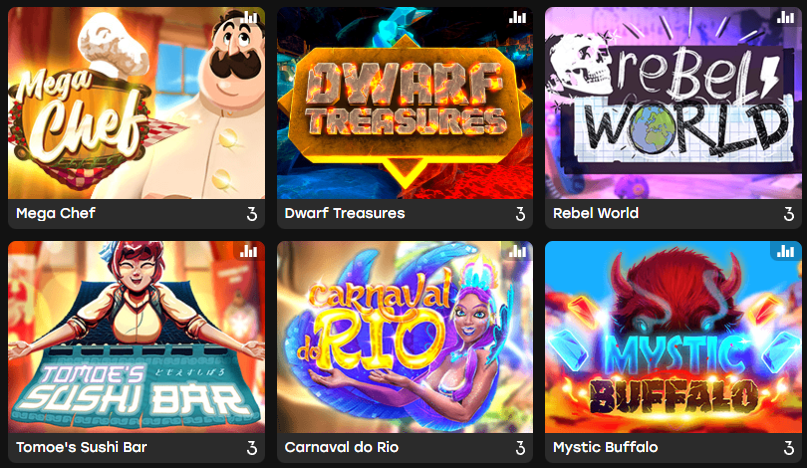Click the provider logo beside Dwarf Treasures title

(x=520, y=214)
